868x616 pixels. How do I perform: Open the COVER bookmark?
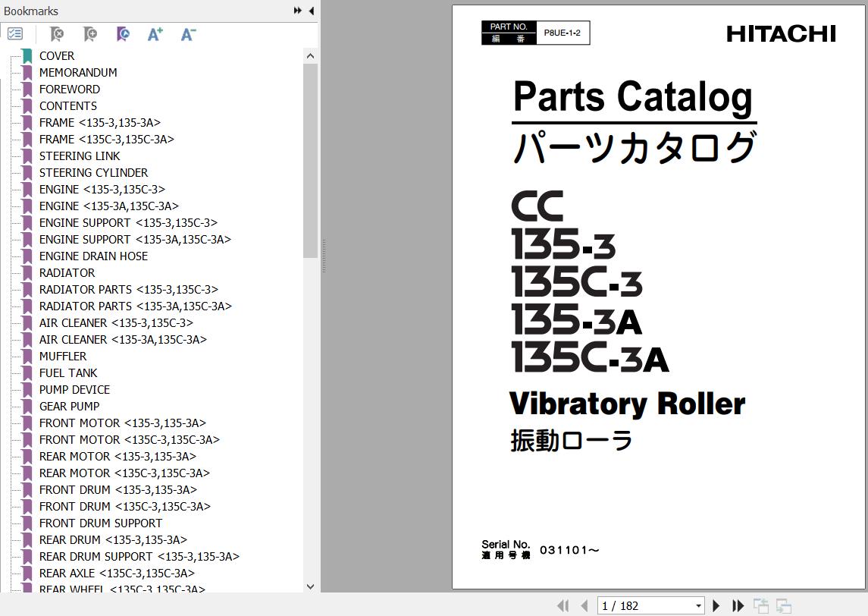(56, 56)
